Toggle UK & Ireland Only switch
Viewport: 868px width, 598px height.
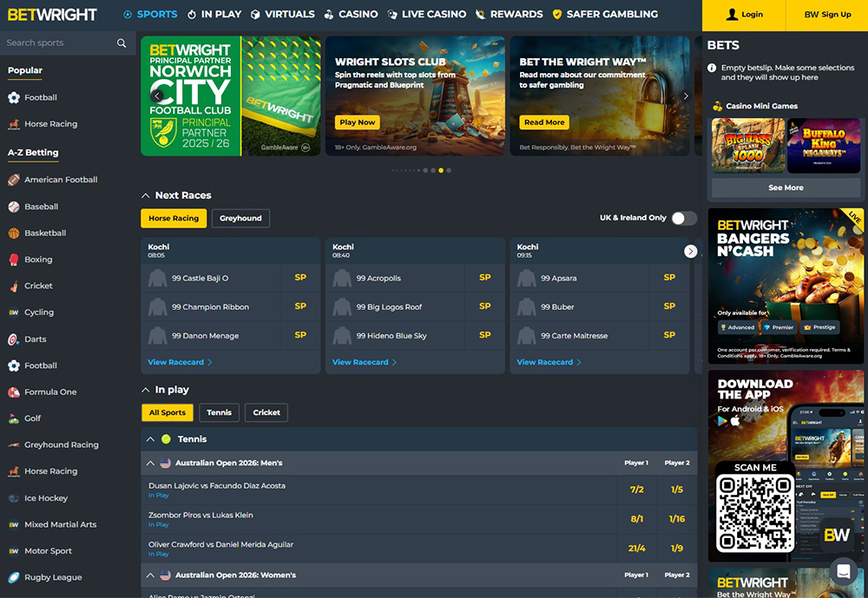coord(683,218)
